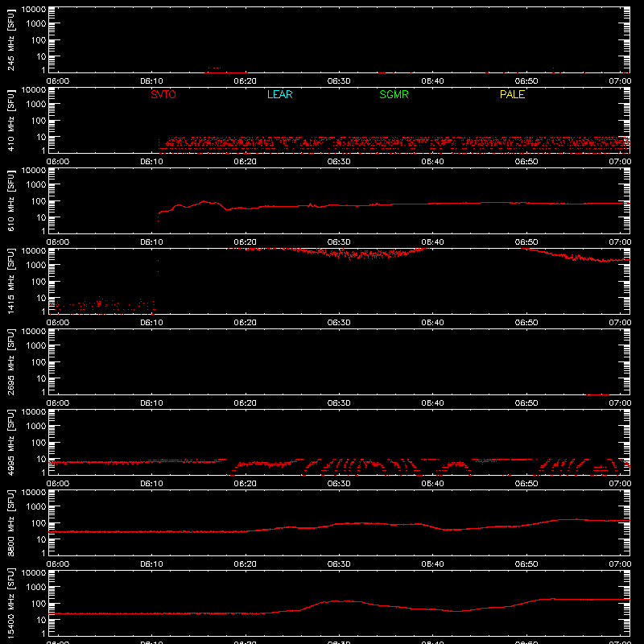
Task: Select the 610 MHz [SFU] axis title
Action: [10, 201]
